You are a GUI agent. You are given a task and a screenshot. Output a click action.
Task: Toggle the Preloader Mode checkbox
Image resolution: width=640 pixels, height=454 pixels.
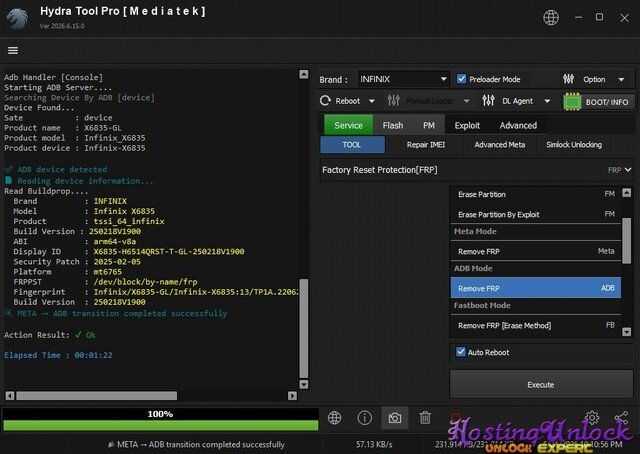(461, 79)
